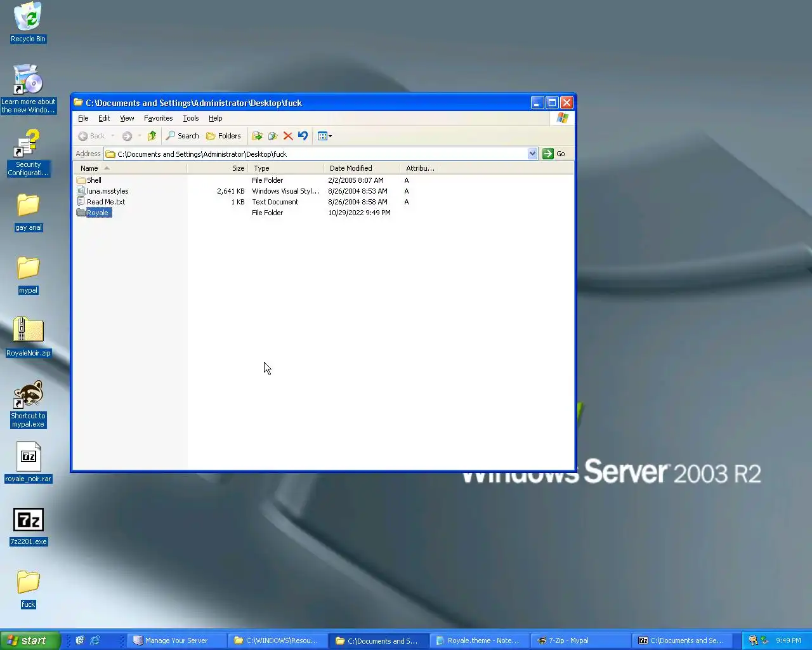Open the View menu
812x650 pixels.
click(127, 118)
